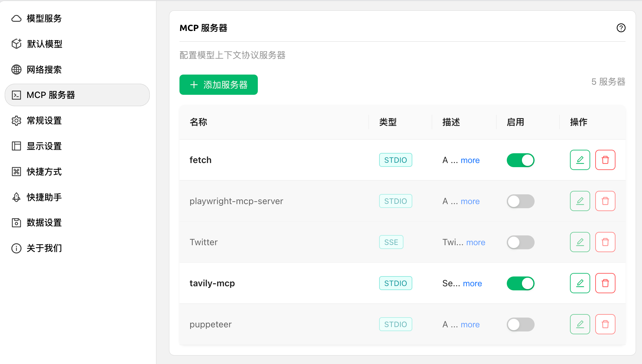This screenshot has width=642, height=364.
Task: Edit the fetch server
Action: click(580, 160)
